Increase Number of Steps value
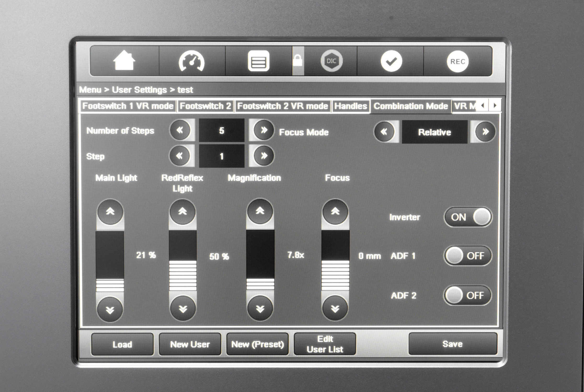This screenshot has height=392, width=584. click(x=264, y=130)
